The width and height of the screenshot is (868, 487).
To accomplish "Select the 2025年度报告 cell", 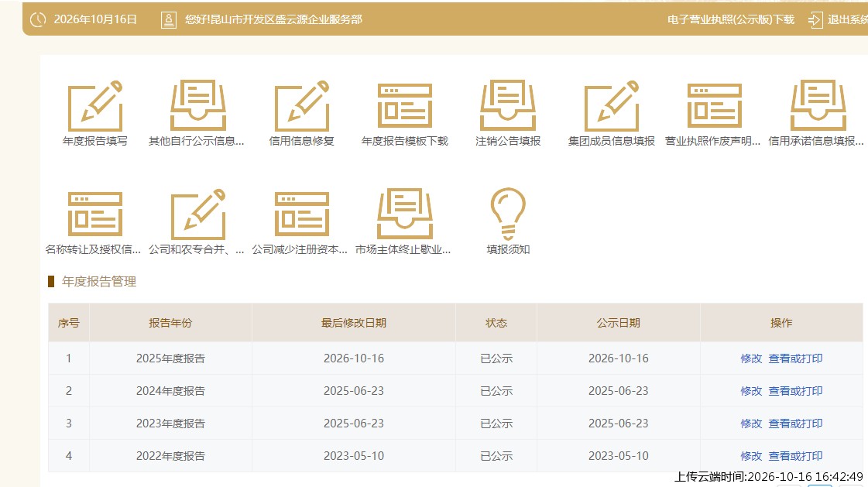I will [170, 358].
